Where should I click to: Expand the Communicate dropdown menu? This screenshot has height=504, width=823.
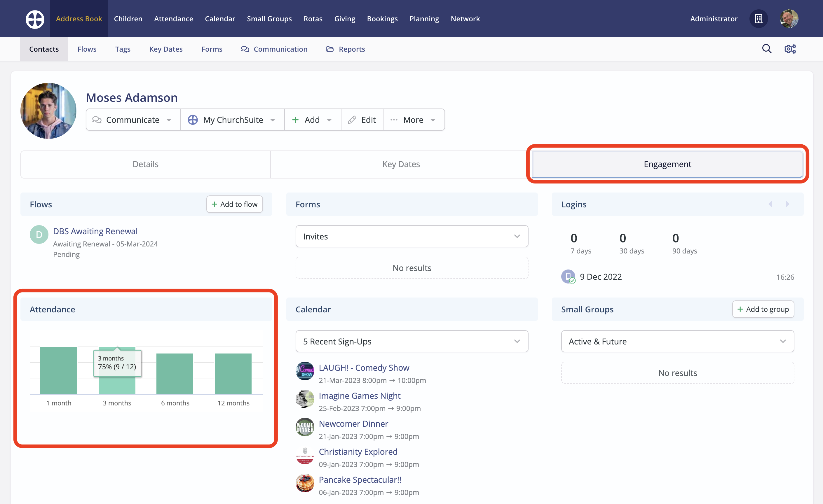click(132, 120)
